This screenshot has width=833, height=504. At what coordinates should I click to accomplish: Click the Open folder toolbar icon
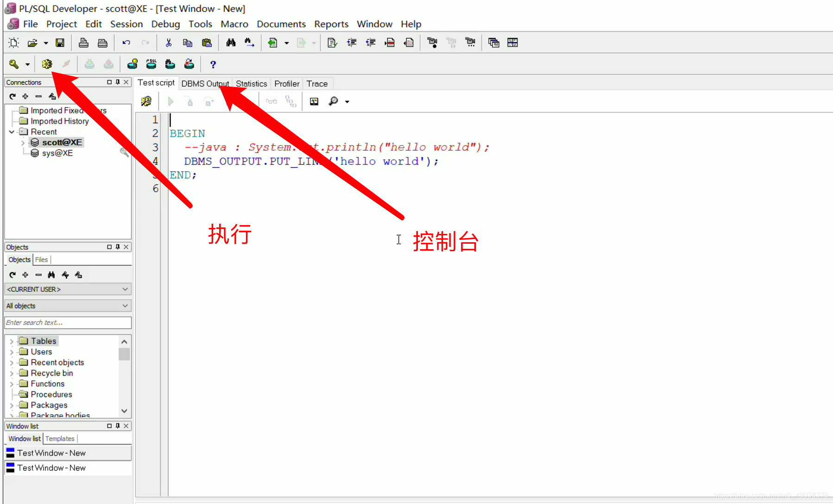pos(32,43)
